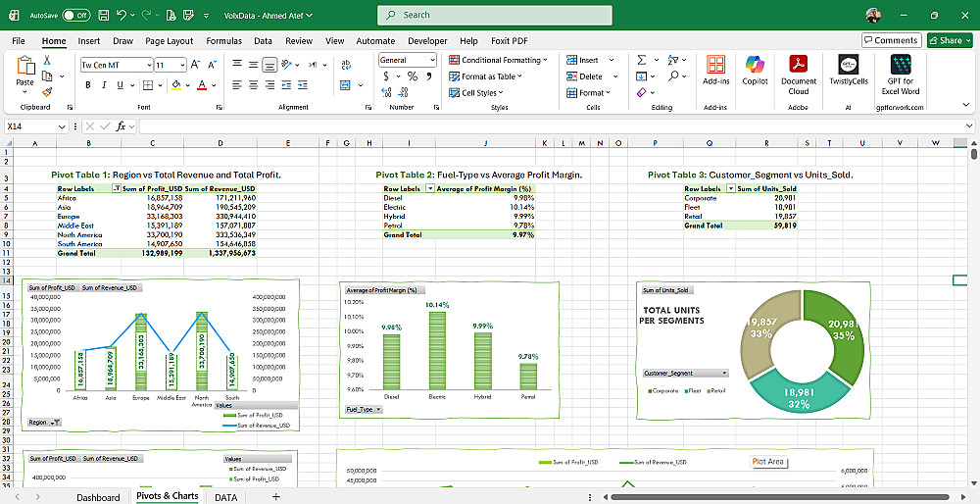Screen dimensions: 980x504
Task: Click the AutoSum sigma icon
Action: click(641, 60)
